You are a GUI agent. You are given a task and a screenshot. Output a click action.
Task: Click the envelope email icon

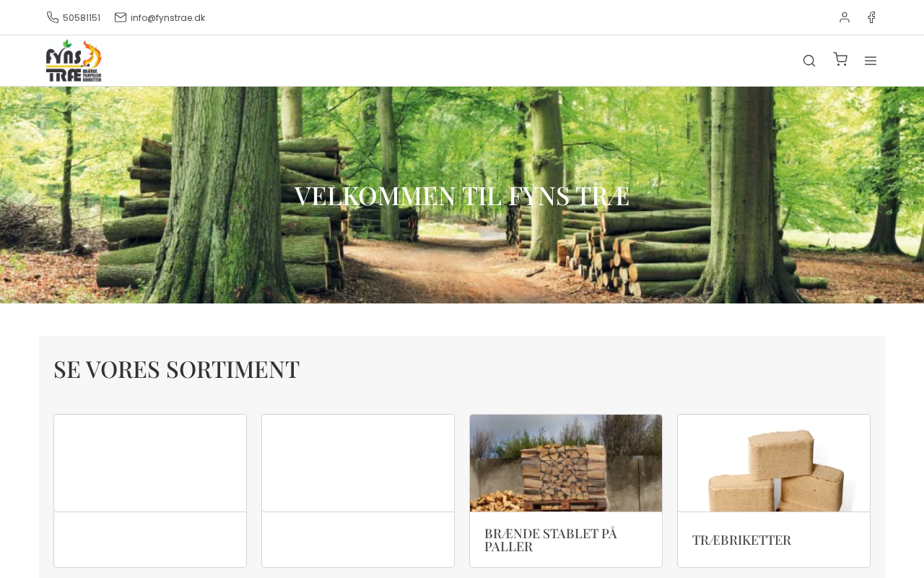(x=121, y=17)
